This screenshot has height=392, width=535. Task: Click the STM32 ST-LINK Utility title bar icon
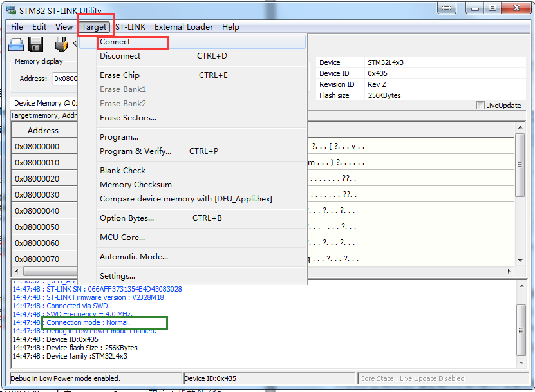(x=11, y=10)
